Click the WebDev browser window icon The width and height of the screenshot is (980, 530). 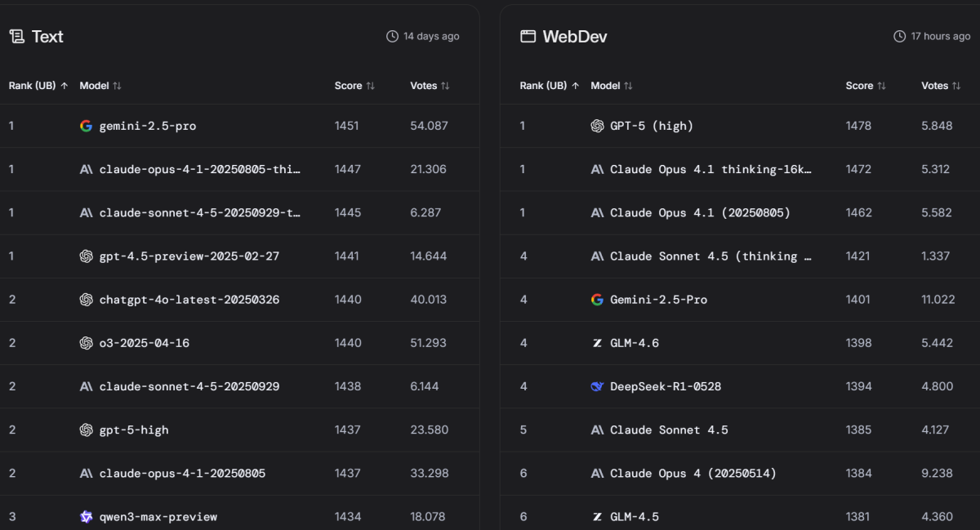click(528, 37)
